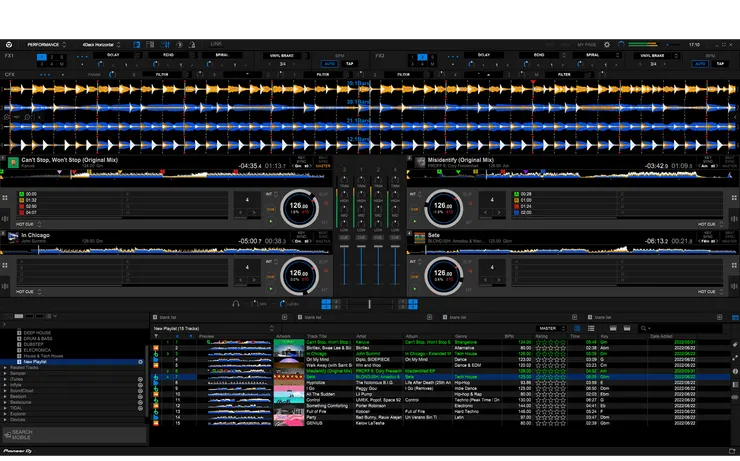Viewport: 740px width, 461px height.
Task: Click deck 1 artwork icon beside Can't Stop title
Action: (x=13, y=161)
